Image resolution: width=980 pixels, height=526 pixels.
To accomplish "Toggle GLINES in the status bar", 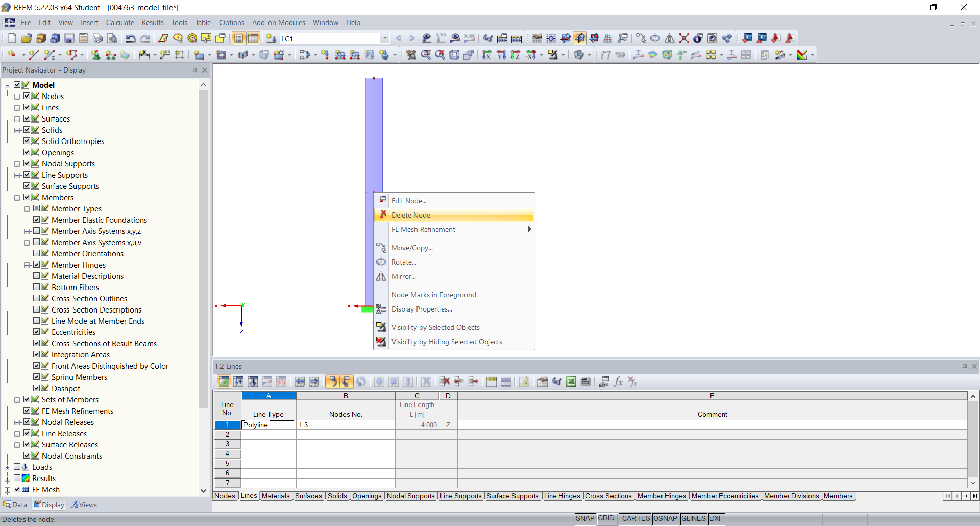I will coord(693,518).
